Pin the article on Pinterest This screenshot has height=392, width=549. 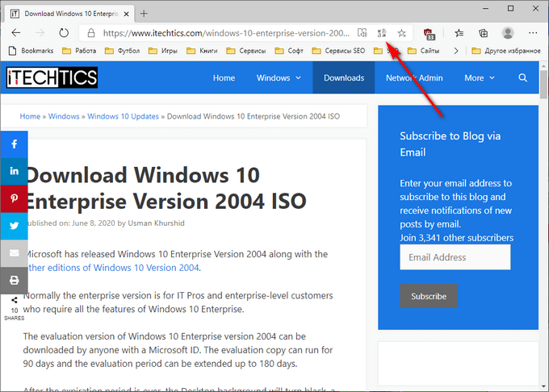[14, 198]
